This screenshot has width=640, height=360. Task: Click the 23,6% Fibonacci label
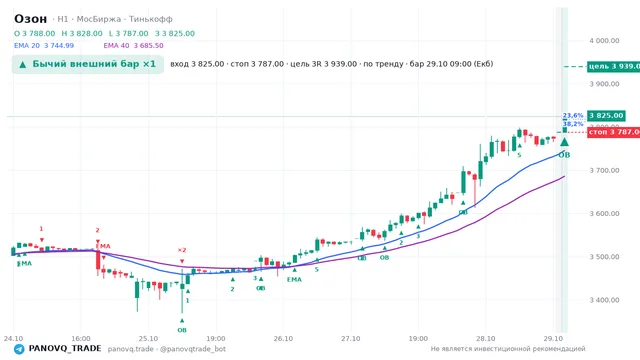pos(573,116)
